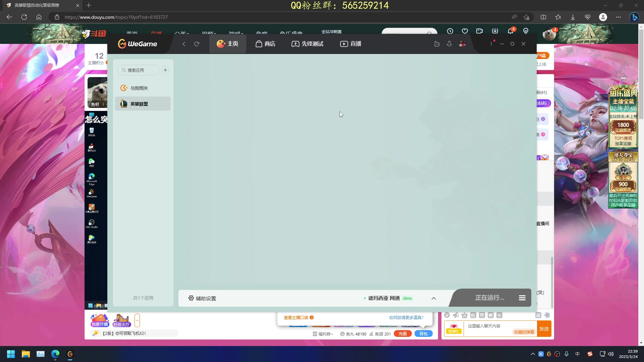The height and width of the screenshot is (362, 644).
Task: Toggle the 管 room manager chat option
Action: coord(482,315)
